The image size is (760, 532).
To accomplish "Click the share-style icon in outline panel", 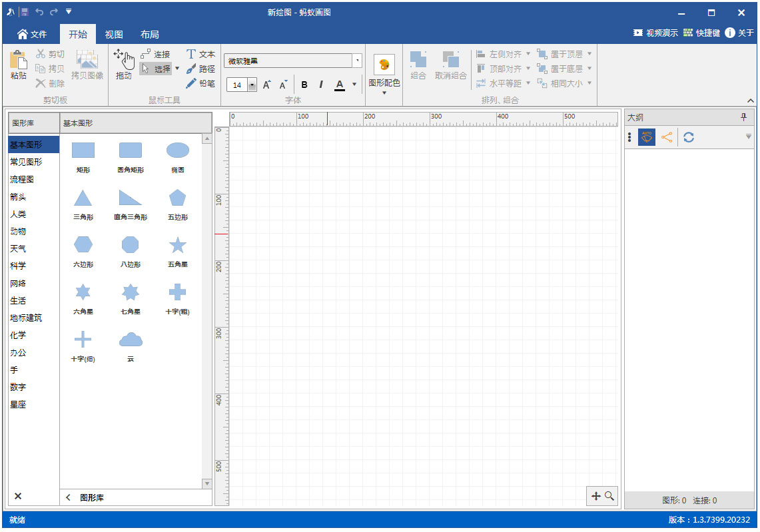I will [667, 137].
